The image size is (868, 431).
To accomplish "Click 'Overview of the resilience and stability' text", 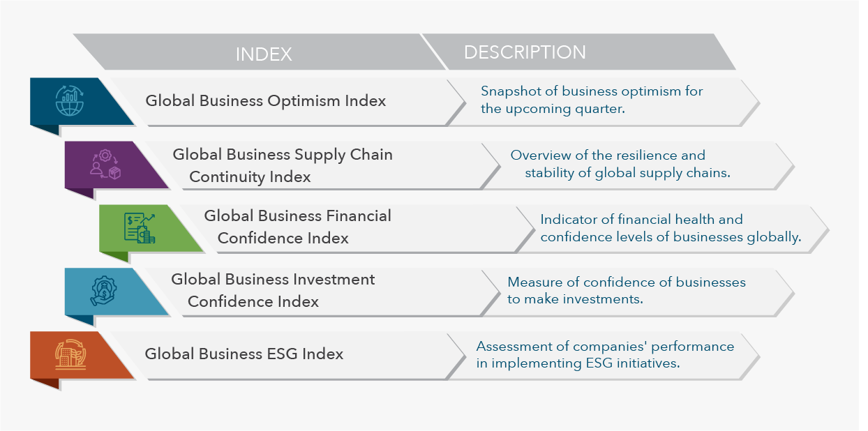I will point(620,164).
